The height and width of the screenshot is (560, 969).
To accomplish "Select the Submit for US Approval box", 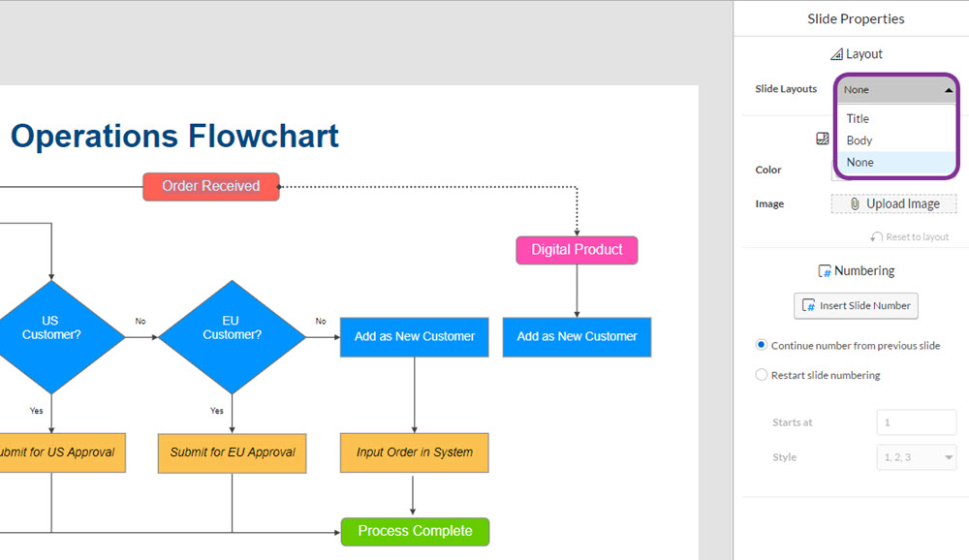I will click(62, 453).
